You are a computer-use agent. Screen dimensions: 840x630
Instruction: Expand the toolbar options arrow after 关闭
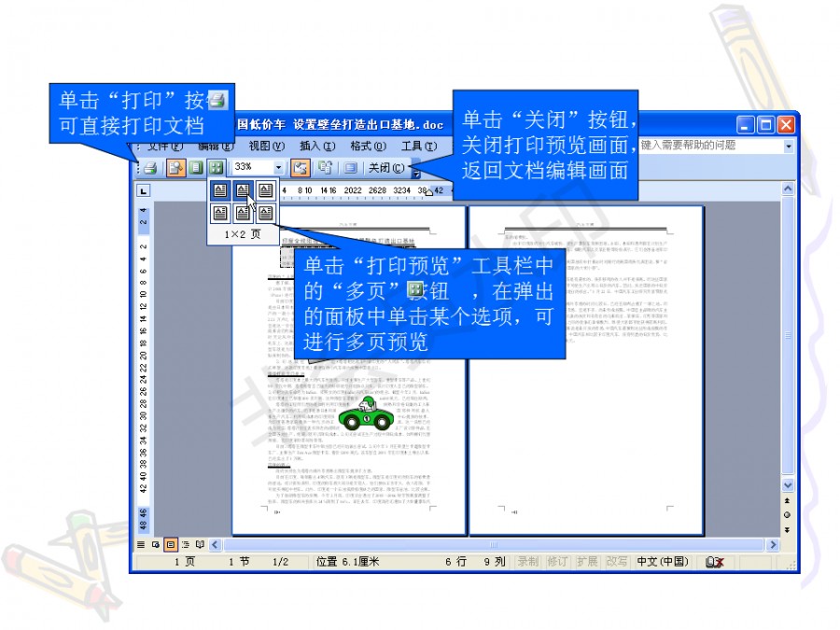(x=416, y=172)
